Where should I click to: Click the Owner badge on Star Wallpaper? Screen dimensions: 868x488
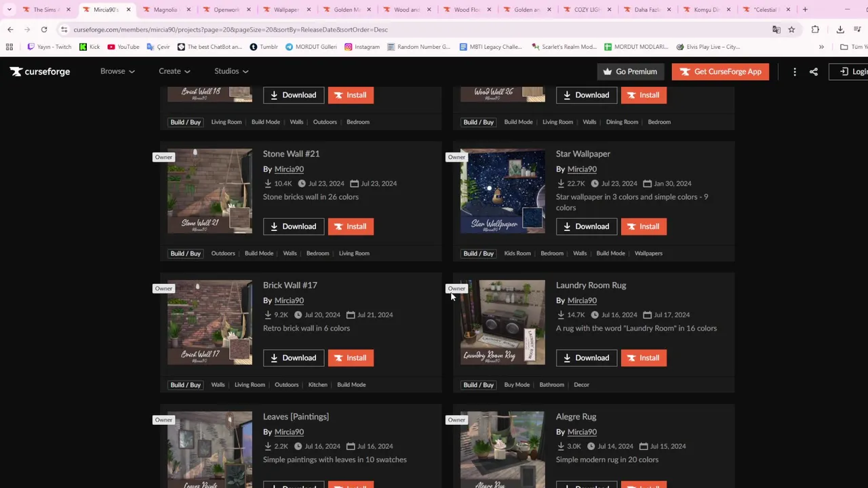(x=456, y=157)
